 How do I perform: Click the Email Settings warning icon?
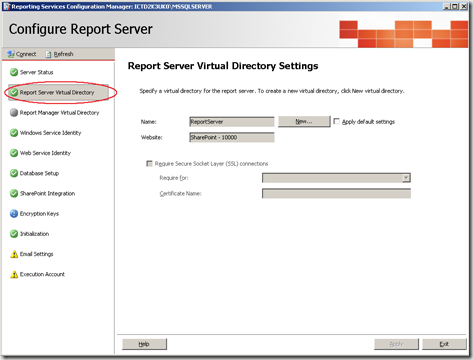coord(14,254)
